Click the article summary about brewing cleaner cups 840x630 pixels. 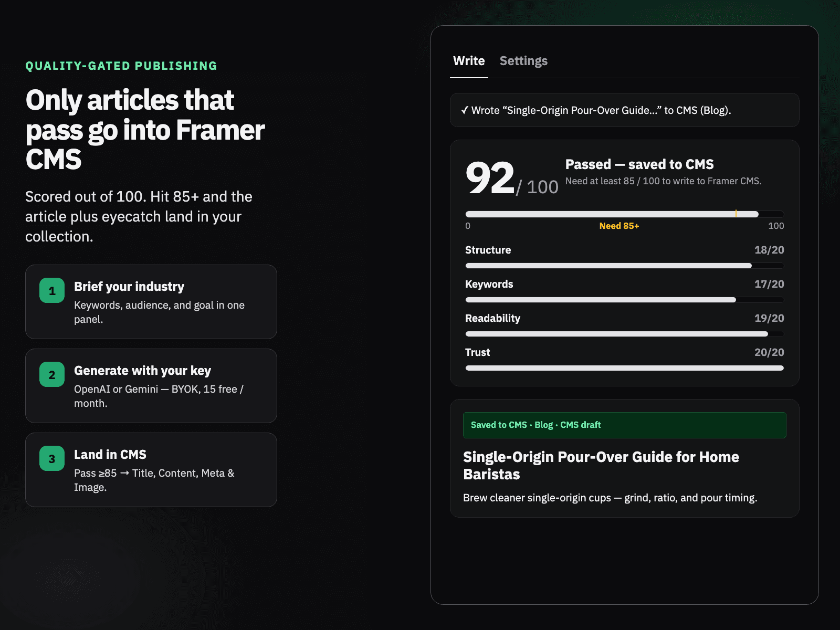[x=610, y=498]
